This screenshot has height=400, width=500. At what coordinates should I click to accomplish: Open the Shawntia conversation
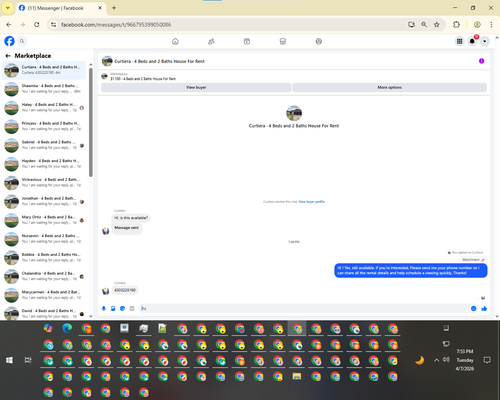coord(44,89)
